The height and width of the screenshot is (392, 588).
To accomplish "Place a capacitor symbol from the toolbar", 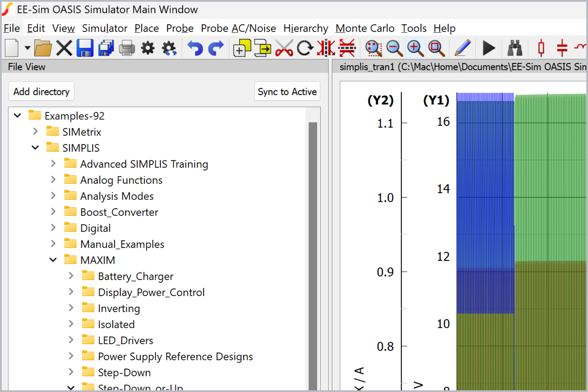I will 562,48.
